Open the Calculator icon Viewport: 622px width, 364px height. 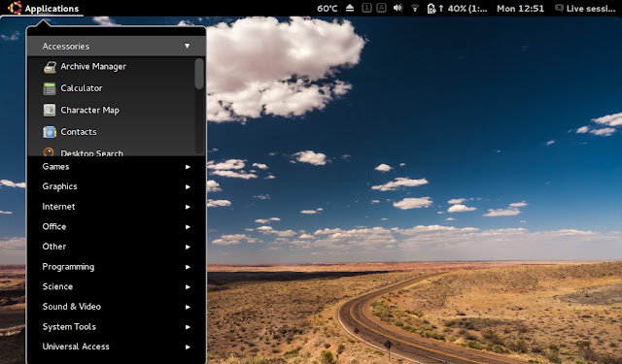point(50,88)
